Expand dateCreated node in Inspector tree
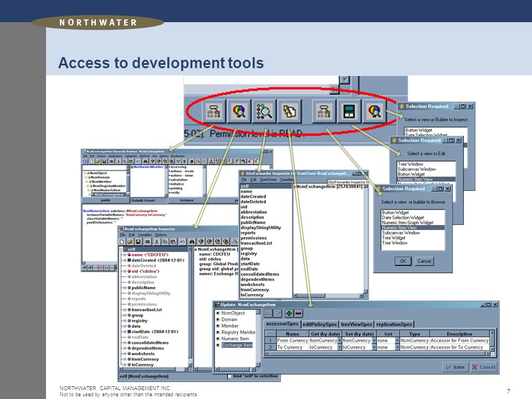The height and width of the screenshot is (399, 532). click(x=125, y=260)
